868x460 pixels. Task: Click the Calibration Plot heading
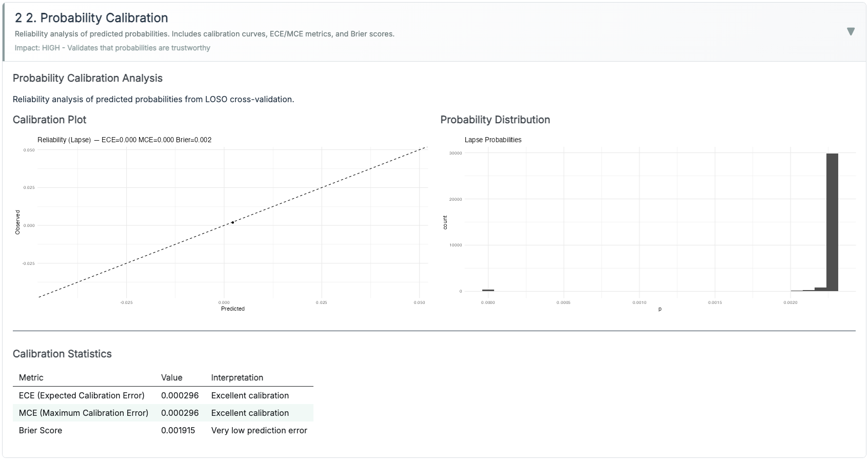pyautogui.click(x=49, y=120)
